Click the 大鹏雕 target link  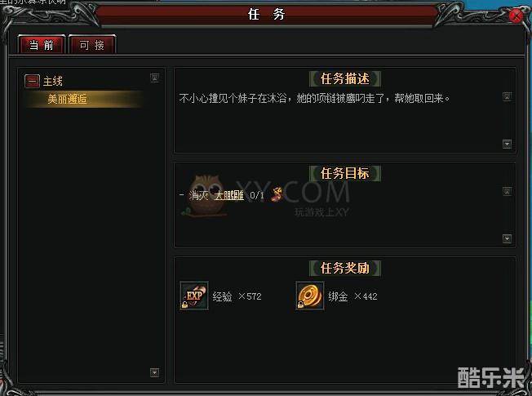tap(229, 195)
